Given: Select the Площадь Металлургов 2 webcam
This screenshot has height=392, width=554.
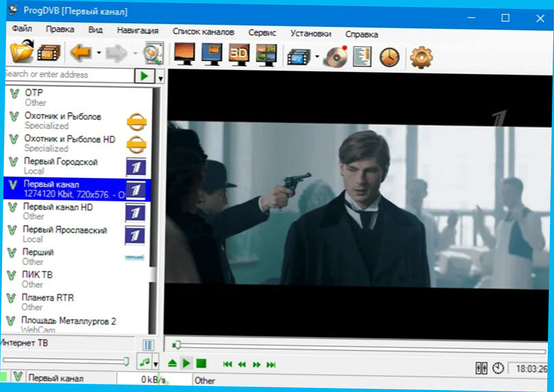Looking at the screenshot, I should [x=75, y=324].
